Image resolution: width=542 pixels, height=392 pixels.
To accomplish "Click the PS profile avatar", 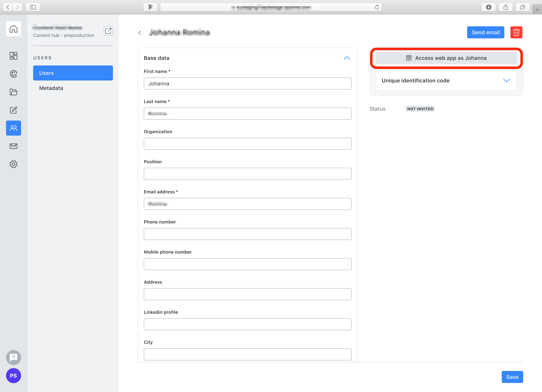I will 13,375.
